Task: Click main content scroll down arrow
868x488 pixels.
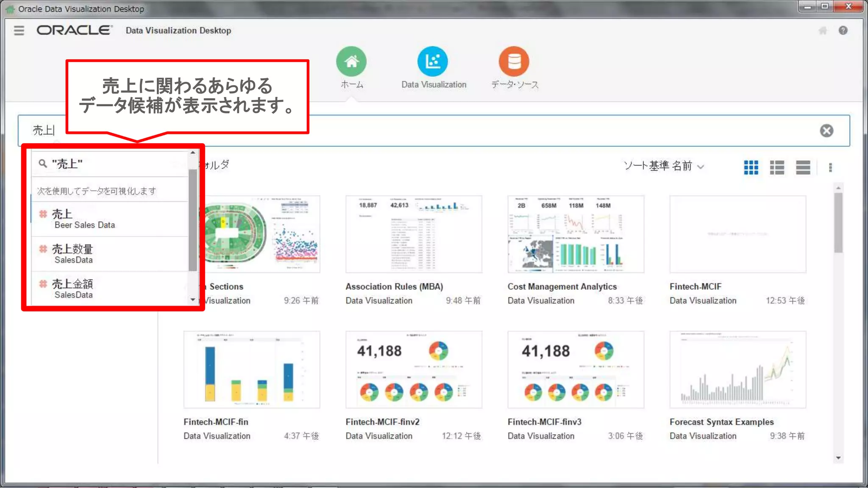Action: pyautogui.click(x=838, y=458)
